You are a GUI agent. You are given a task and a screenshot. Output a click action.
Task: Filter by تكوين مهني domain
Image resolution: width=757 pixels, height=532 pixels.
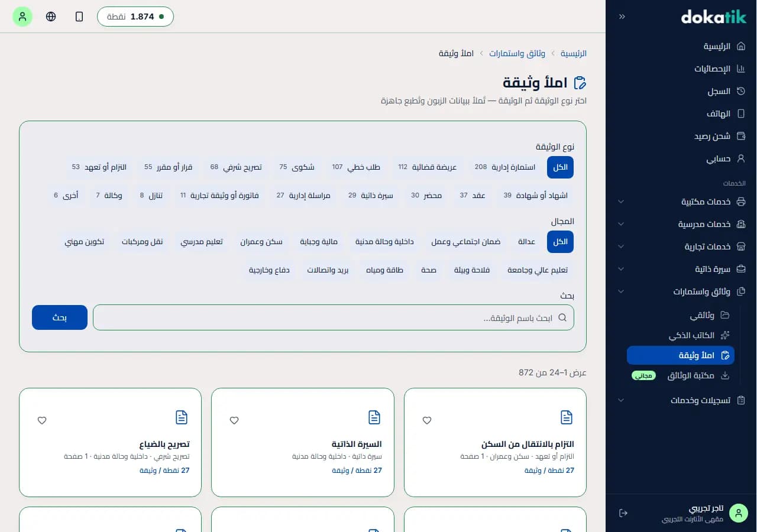[85, 242]
